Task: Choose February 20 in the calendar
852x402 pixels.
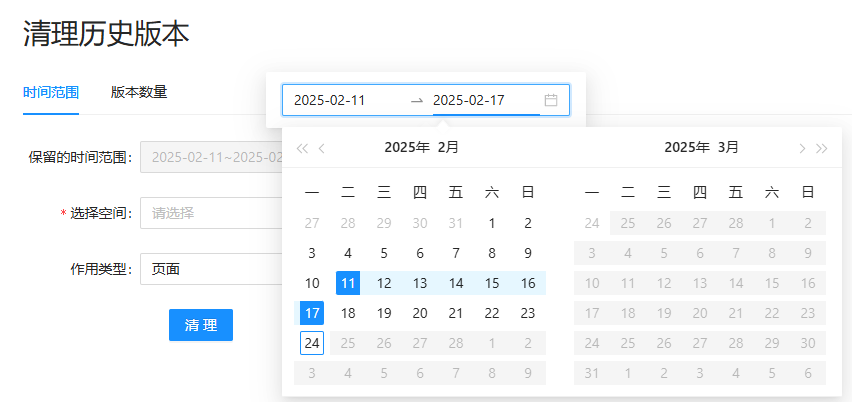Action: click(x=420, y=313)
